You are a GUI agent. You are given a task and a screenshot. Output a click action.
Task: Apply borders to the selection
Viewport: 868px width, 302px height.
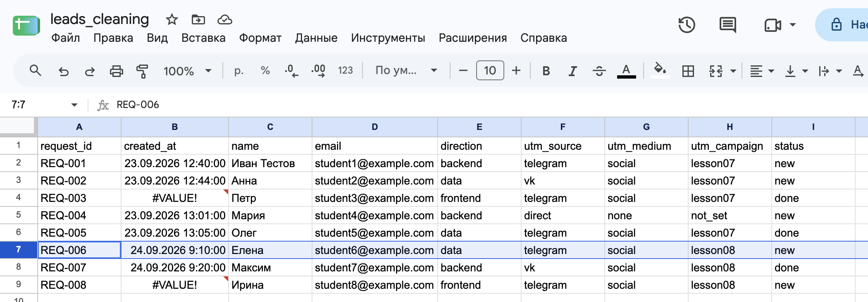pyautogui.click(x=688, y=71)
